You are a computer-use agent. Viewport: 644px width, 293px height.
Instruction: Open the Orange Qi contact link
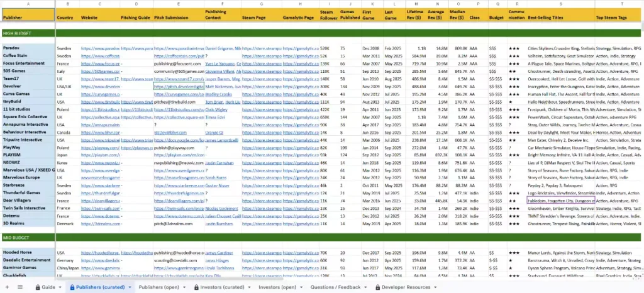click(214, 133)
